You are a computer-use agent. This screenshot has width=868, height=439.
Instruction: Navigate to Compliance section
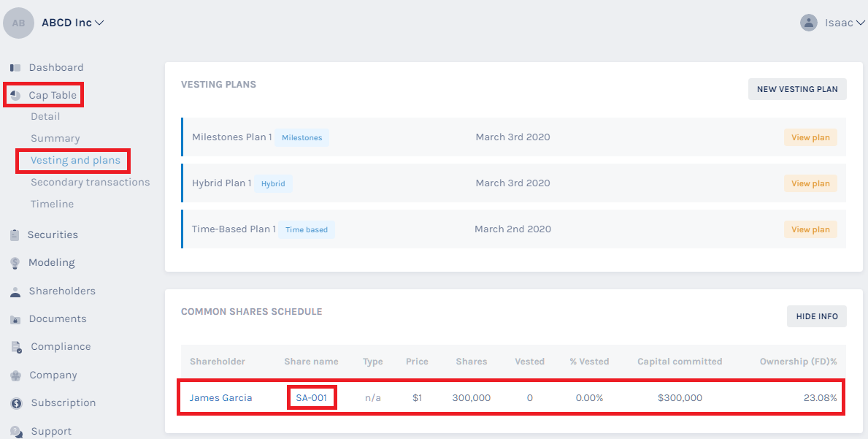[61, 346]
